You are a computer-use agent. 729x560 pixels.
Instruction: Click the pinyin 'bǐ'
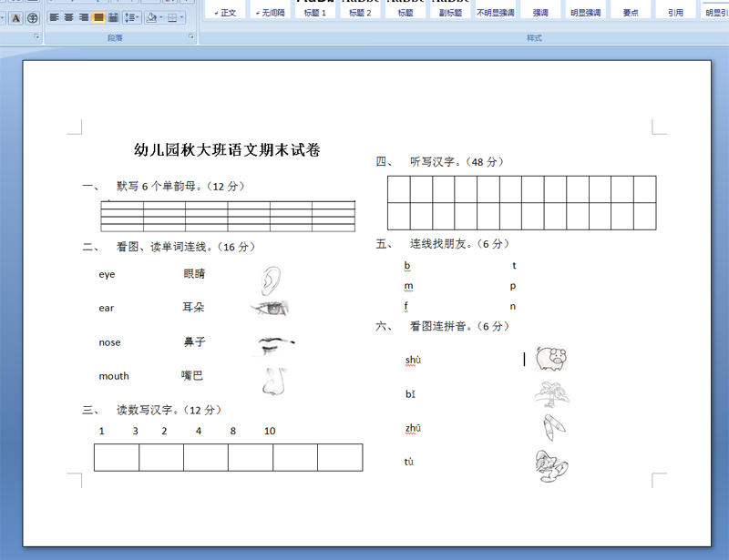[x=410, y=394]
